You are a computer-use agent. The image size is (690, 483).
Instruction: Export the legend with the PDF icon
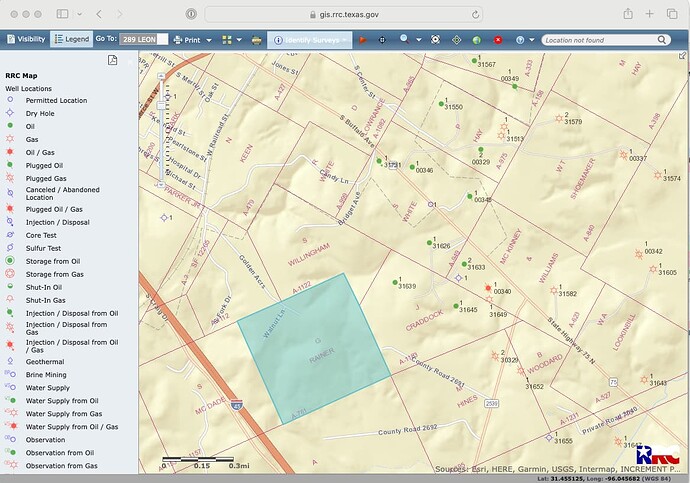pos(113,60)
